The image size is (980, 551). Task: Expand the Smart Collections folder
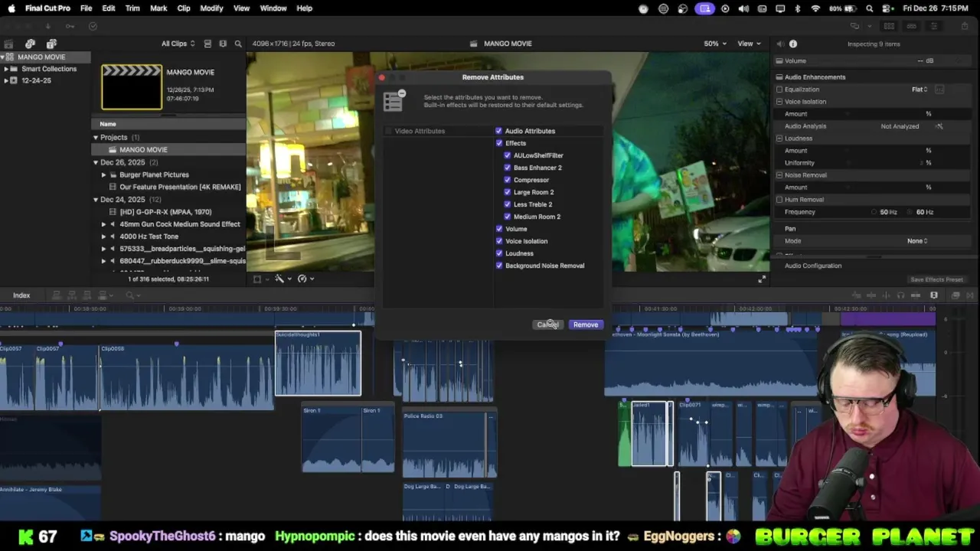6,69
